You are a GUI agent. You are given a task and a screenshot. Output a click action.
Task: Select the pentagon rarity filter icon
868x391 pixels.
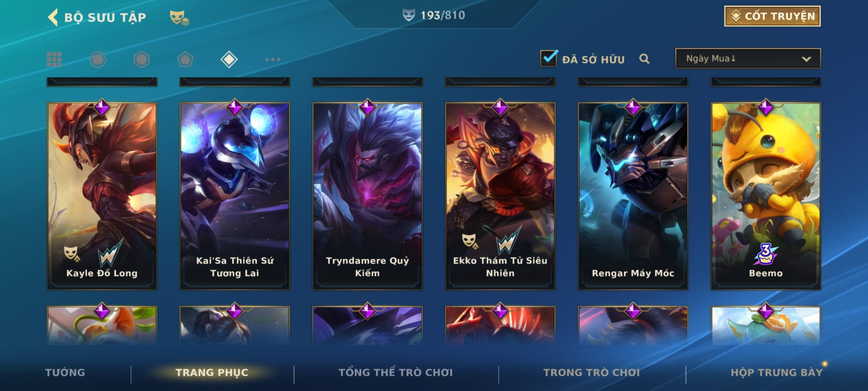tap(185, 59)
